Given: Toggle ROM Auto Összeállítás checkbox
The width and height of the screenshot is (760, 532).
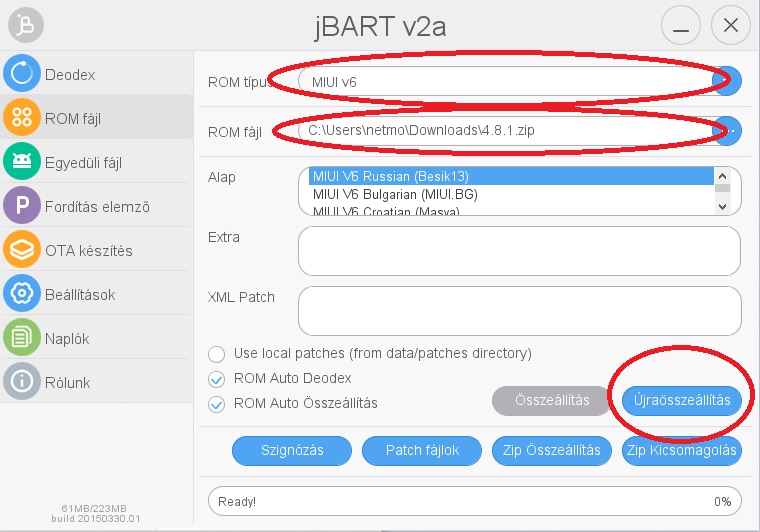Looking at the screenshot, I should [x=217, y=404].
